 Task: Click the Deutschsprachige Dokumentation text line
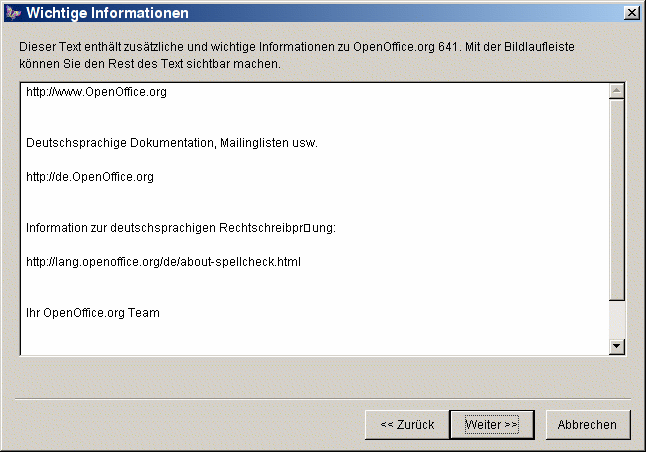click(171, 143)
